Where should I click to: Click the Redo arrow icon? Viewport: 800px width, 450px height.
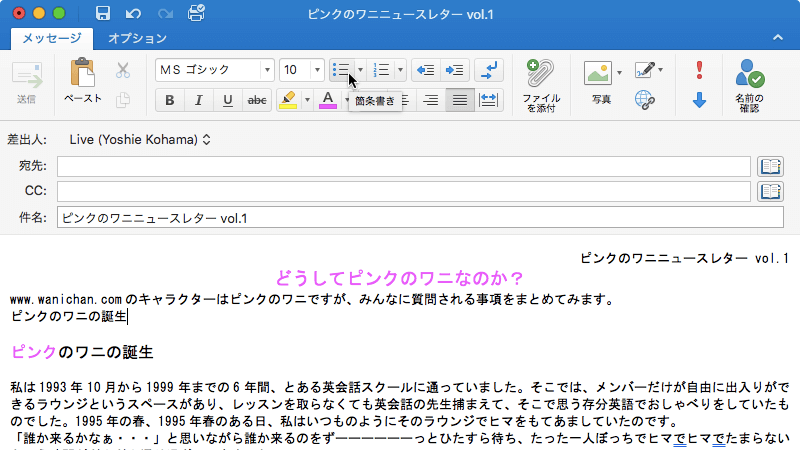[x=165, y=13]
